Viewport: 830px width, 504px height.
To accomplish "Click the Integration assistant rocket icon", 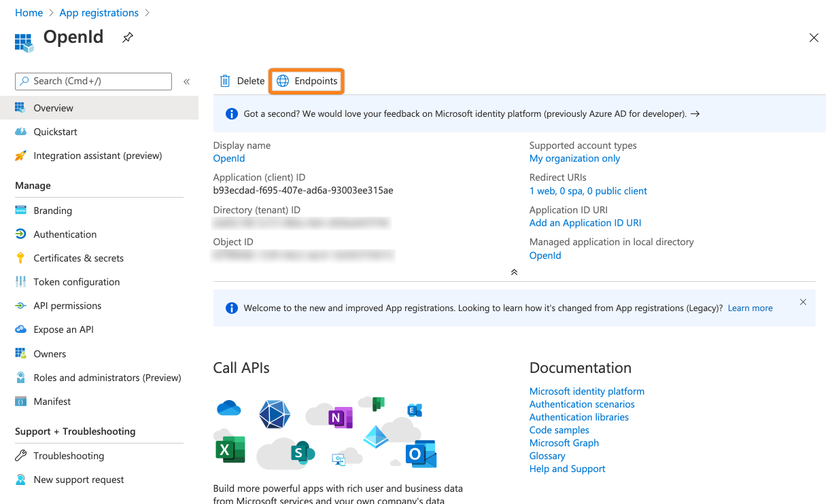I will 20,156.
